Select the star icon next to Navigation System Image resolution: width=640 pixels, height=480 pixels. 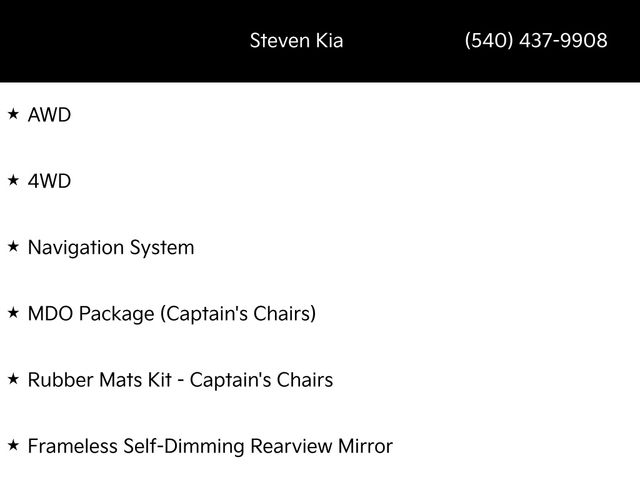13,246
